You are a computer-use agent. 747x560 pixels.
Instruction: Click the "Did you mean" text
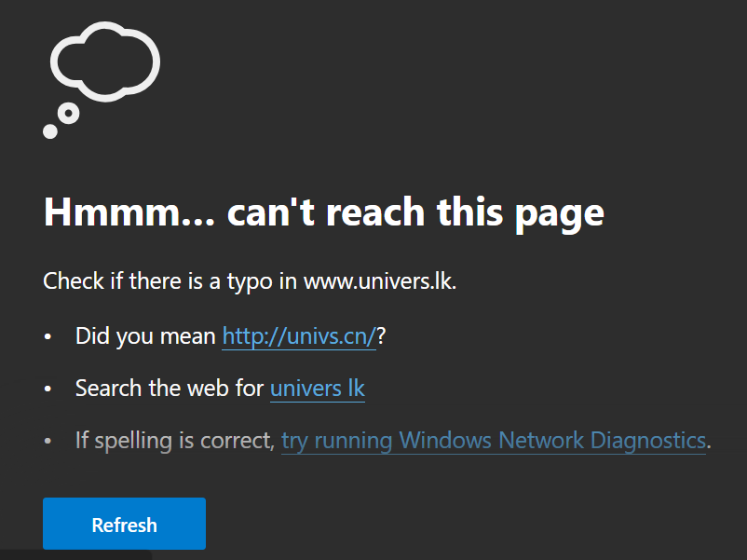point(145,336)
